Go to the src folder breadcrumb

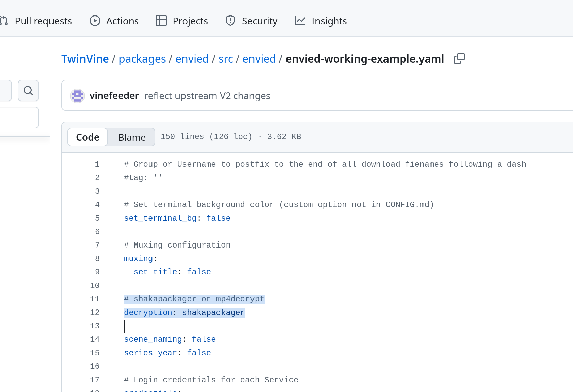tap(226, 59)
